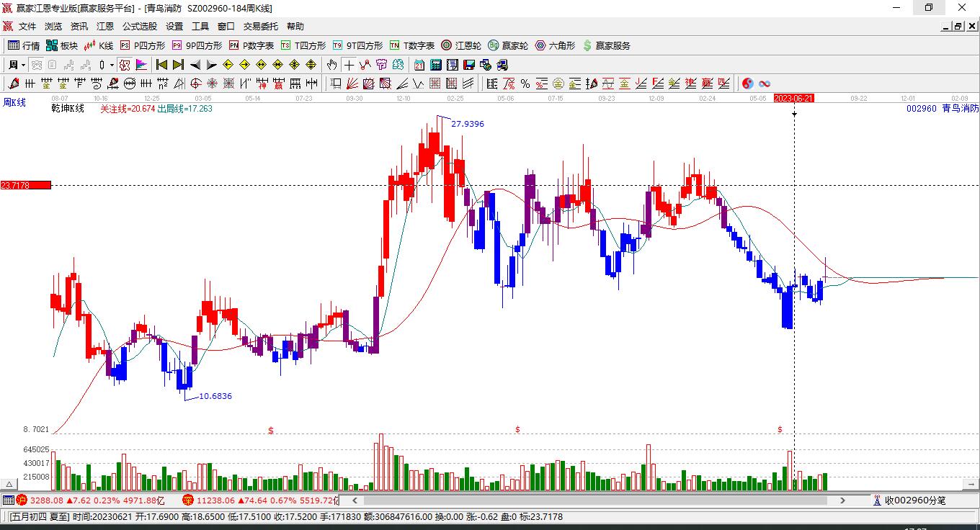Open the 窗口 menu

point(226,26)
